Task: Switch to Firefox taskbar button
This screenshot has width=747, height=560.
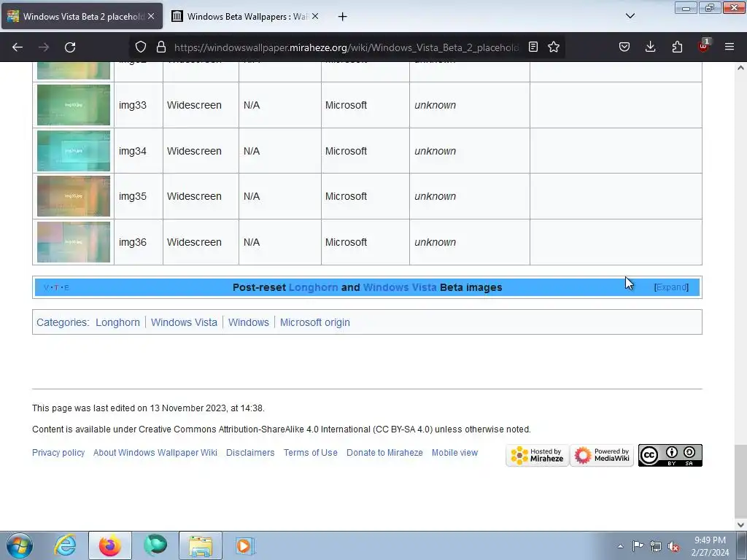Action: pyautogui.click(x=110, y=545)
